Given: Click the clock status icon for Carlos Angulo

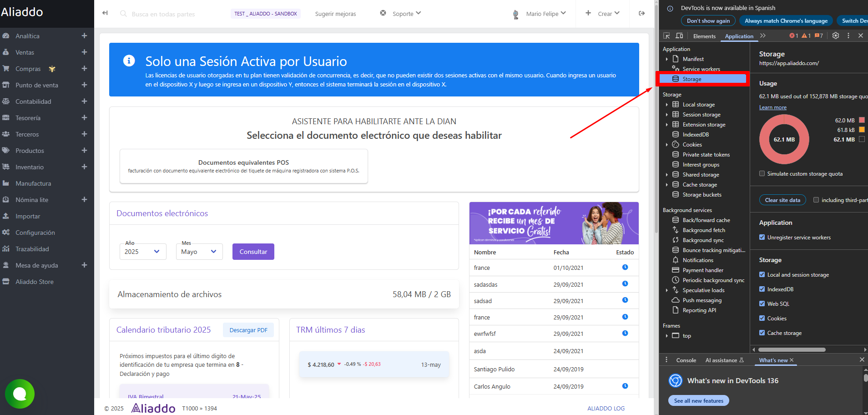Looking at the screenshot, I should pyautogui.click(x=625, y=386).
